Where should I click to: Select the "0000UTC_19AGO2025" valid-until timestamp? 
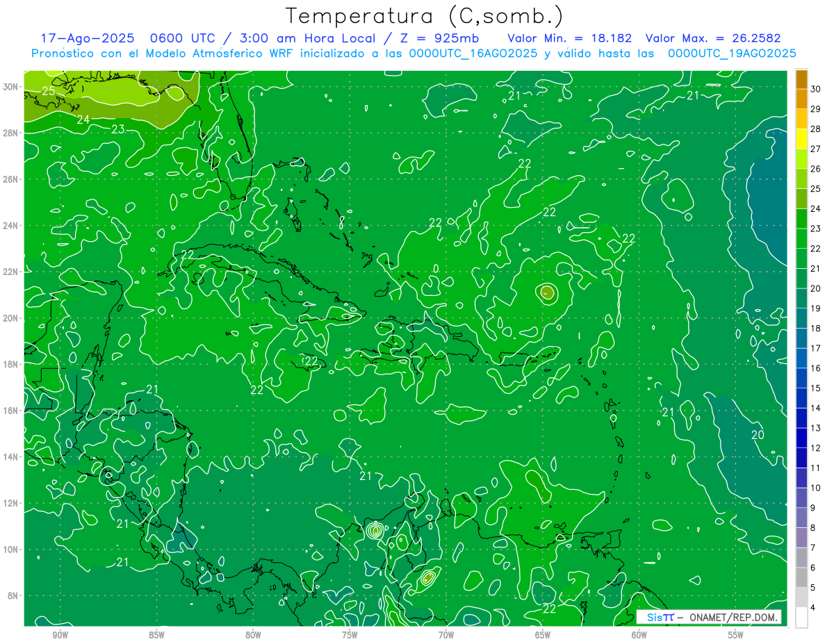coord(732,53)
